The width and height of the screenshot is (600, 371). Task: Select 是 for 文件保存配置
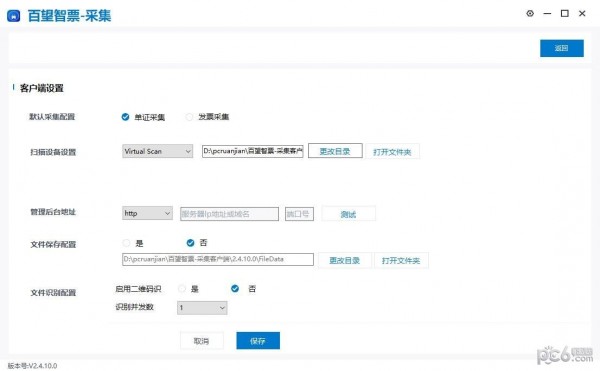coord(126,243)
